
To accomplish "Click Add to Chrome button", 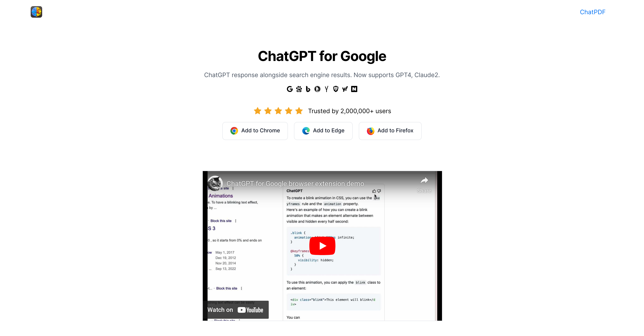I will tap(254, 130).
